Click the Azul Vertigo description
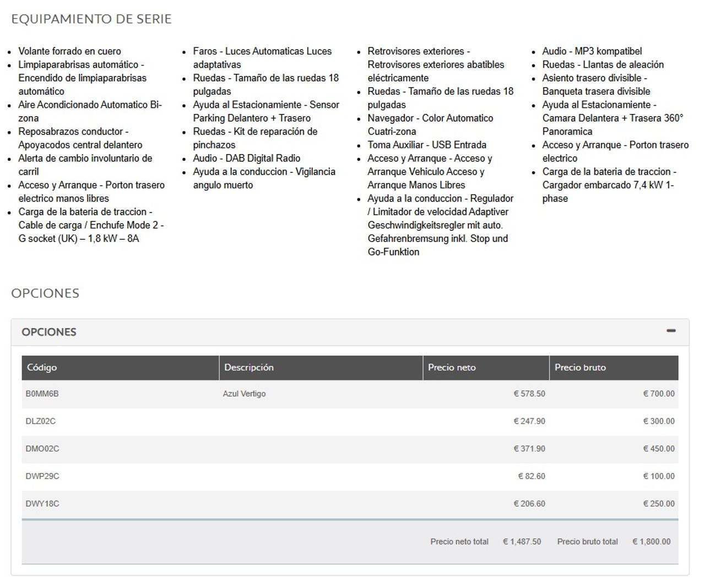This screenshot has width=705, height=588. pyautogui.click(x=244, y=394)
